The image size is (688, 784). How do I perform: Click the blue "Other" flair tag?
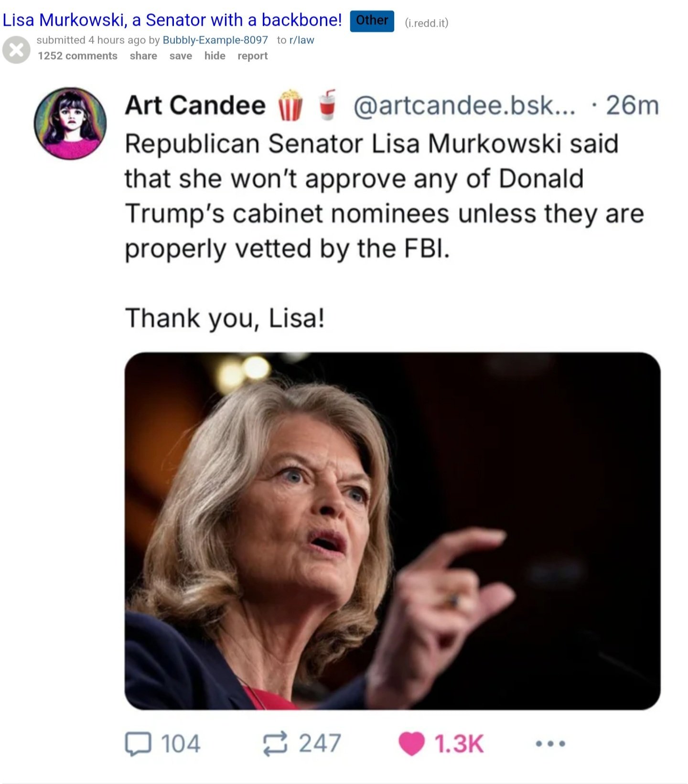pyautogui.click(x=372, y=21)
